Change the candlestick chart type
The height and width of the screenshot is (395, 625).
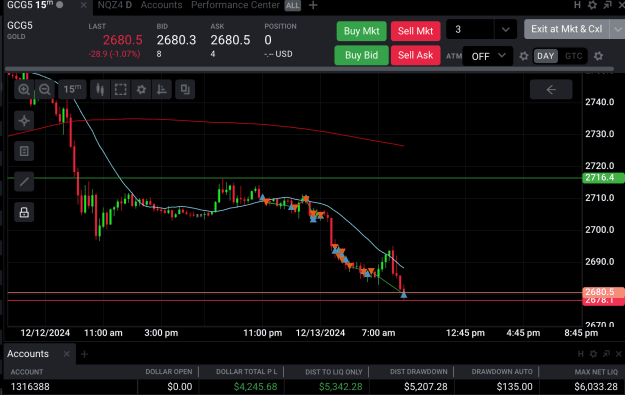point(100,89)
